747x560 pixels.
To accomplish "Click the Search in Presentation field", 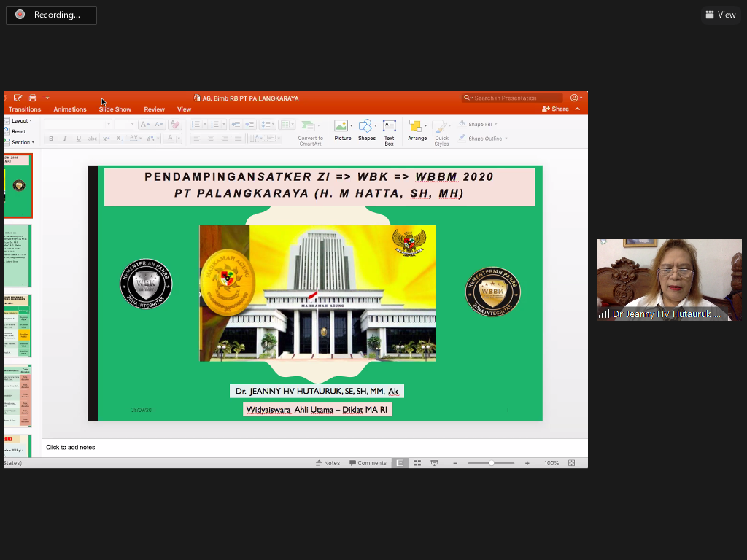I will (514, 98).
